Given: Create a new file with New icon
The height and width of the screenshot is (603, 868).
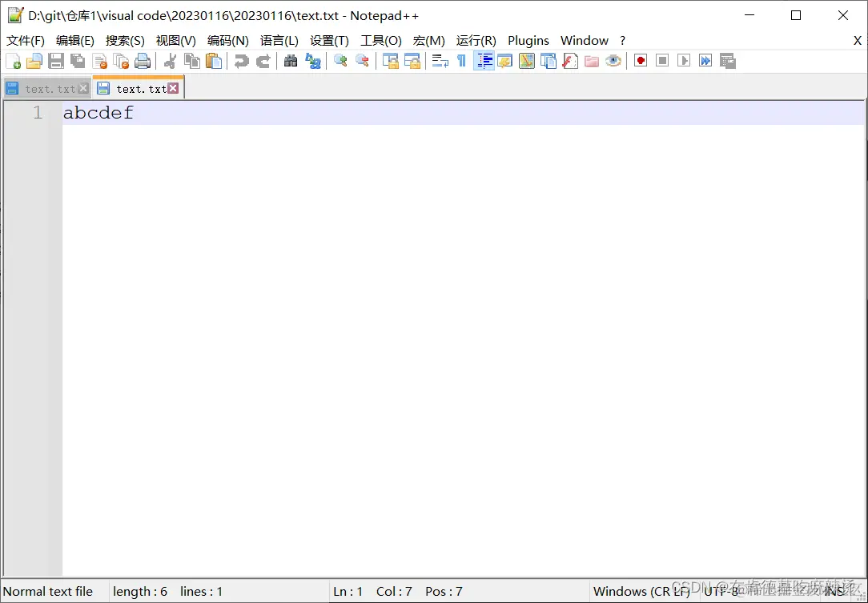Looking at the screenshot, I should (x=13, y=61).
